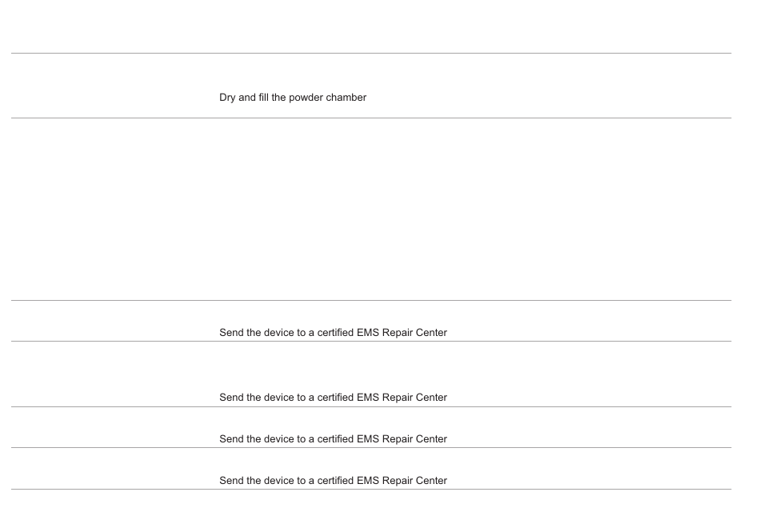
Task: Click 'Send' in the bottom repair line
Action: 231,481
